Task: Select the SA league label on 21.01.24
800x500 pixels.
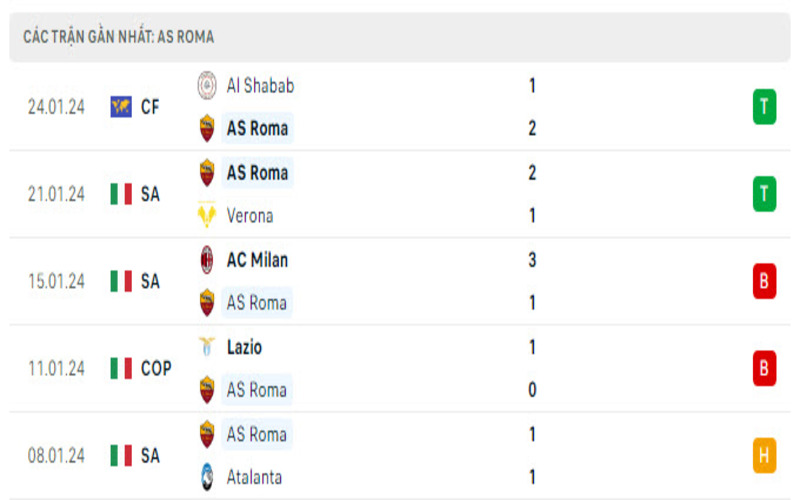Action: click(x=150, y=194)
